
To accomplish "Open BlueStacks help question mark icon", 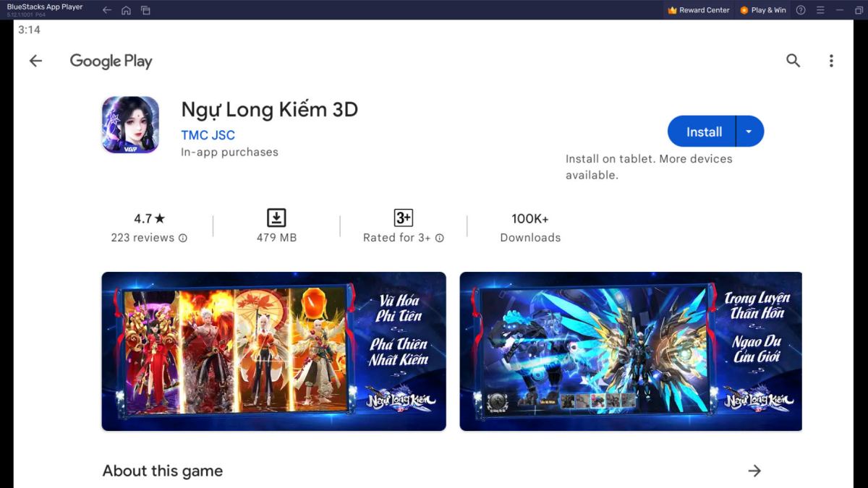I will pyautogui.click(x=801, y=10).
